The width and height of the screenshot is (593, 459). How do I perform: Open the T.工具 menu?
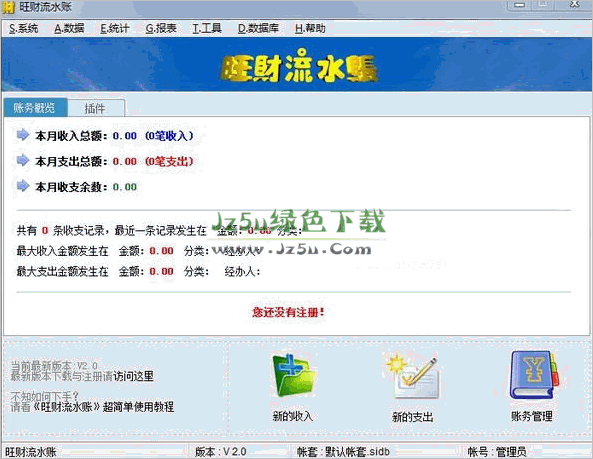coord(207,28)
